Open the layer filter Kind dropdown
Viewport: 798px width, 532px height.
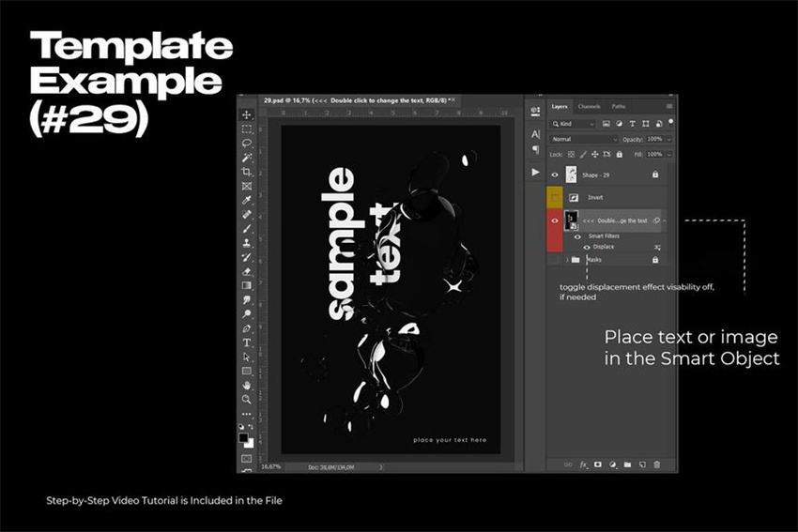[x=574, y=124]
